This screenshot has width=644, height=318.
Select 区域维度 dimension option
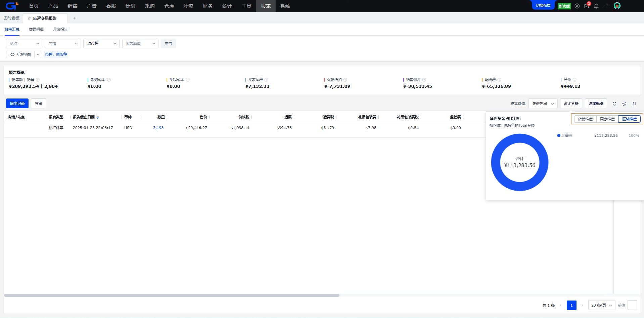pos(630,119)
